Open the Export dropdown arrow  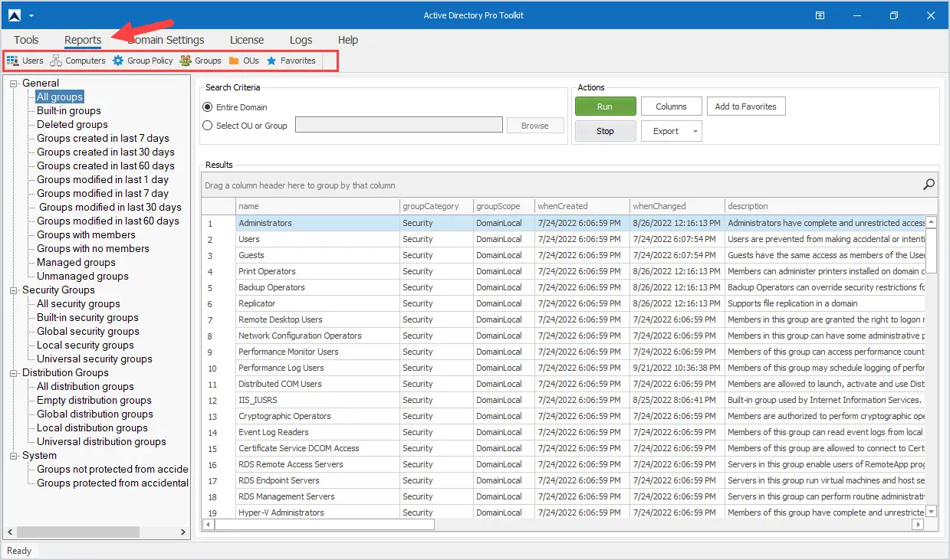(695, 131)
